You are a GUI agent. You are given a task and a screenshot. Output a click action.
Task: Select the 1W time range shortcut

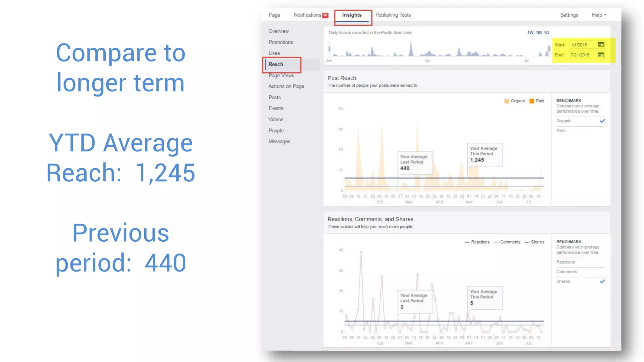[x=530, y=33]
